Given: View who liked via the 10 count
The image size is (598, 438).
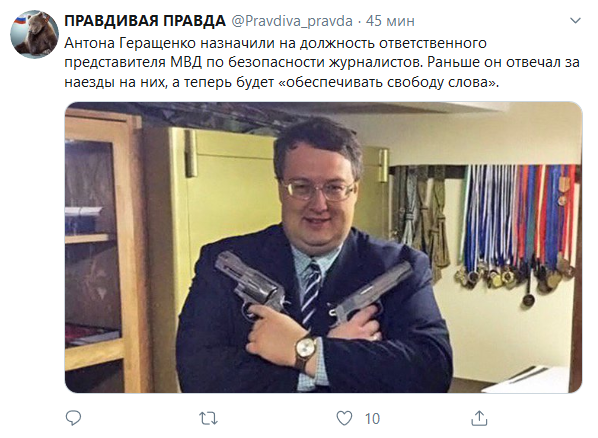Looking at the screenshot, I should pos(372,419).
